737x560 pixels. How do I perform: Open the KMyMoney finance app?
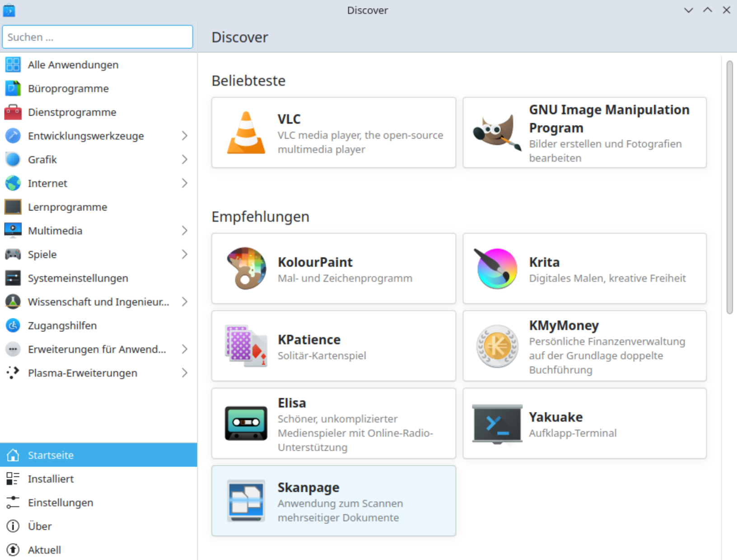click(584, 346)
